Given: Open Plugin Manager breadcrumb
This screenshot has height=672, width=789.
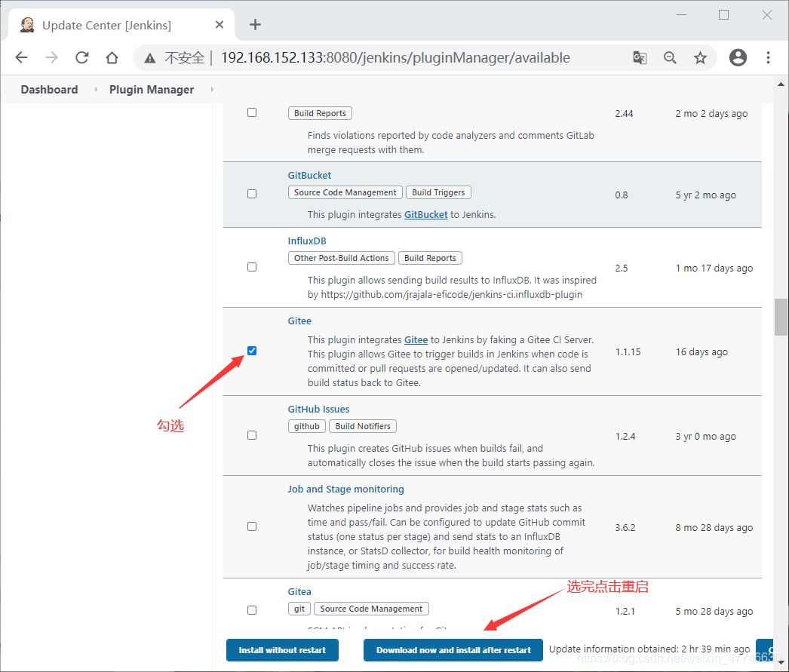Looking at the screenshot, I should point(152,90).
